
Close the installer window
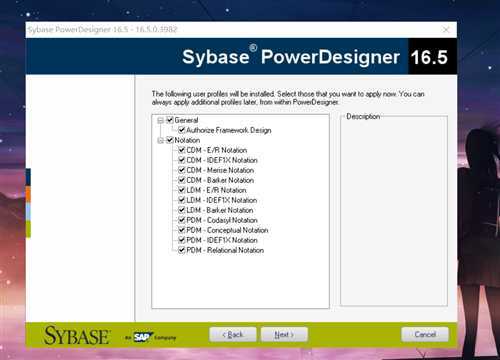[446, 30]
